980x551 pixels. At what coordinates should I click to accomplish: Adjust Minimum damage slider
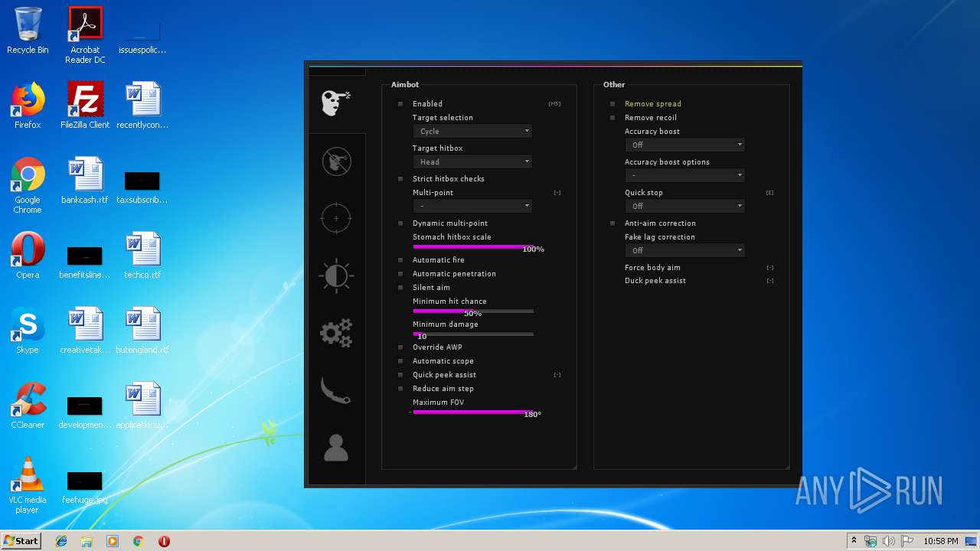[473, 334]
